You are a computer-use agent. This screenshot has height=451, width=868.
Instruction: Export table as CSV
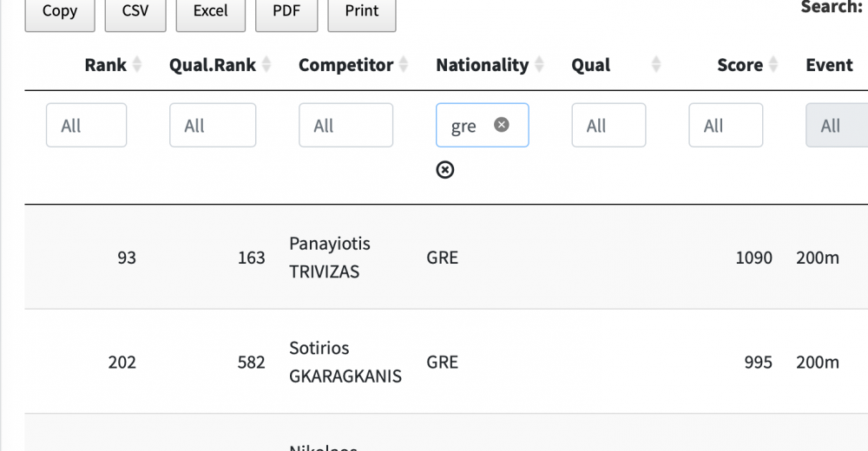(135, 12)
